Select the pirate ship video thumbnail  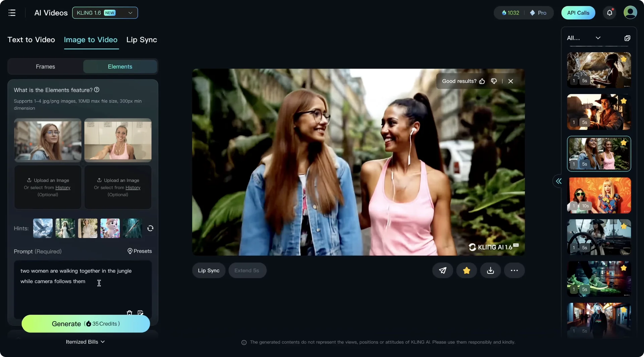[599, 237]
